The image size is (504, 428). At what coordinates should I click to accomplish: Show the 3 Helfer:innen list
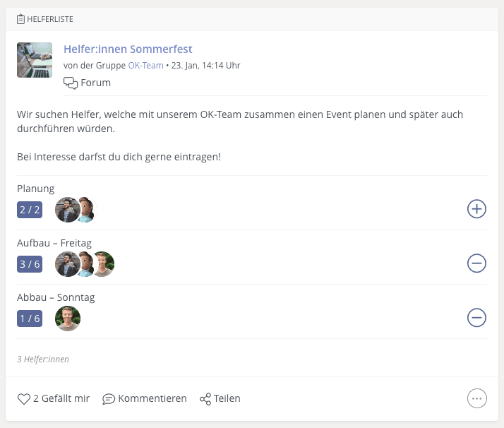(x=43, y=359)
